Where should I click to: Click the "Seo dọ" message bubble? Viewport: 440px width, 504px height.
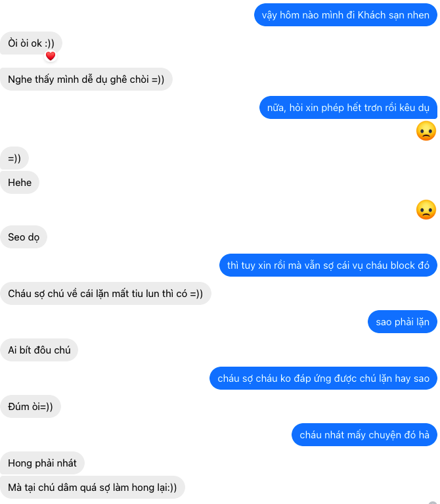[x=24, y=237]
